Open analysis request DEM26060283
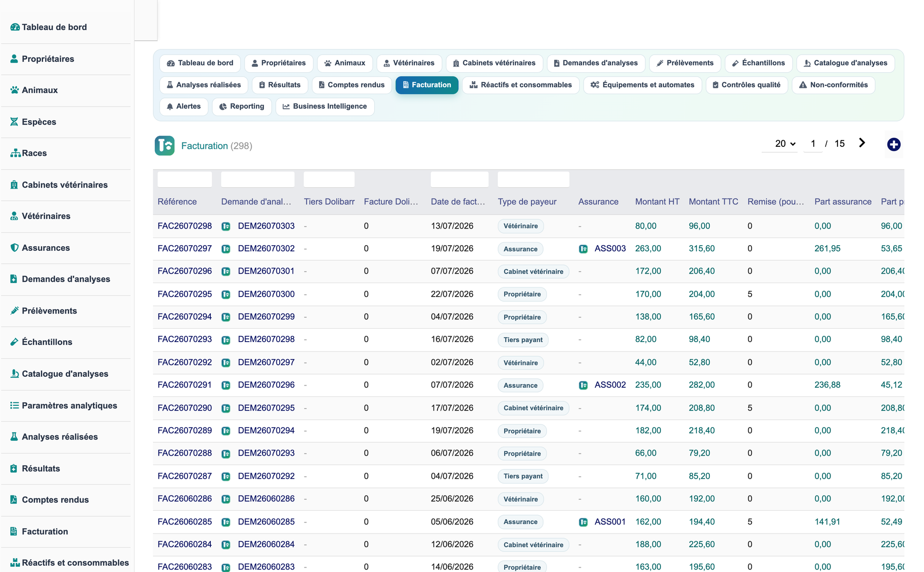The width and height of the screenshot is (924, 572). point(266,567)
